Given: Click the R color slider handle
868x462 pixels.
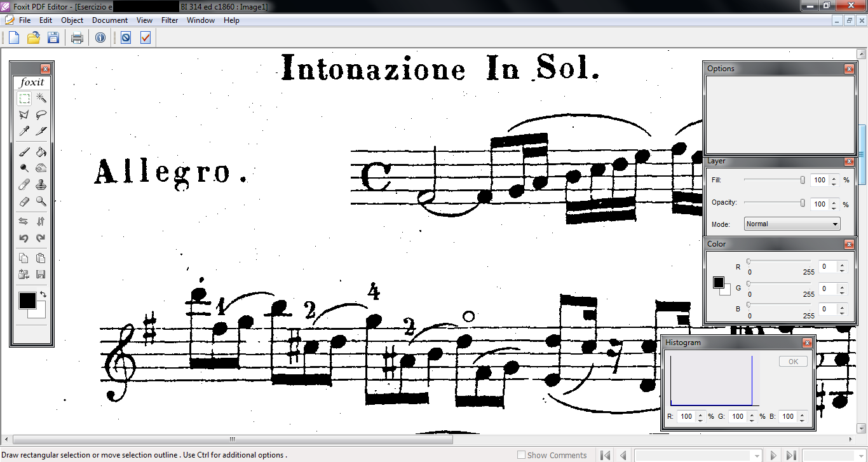Looking at the screenshot, I should 749,261.
